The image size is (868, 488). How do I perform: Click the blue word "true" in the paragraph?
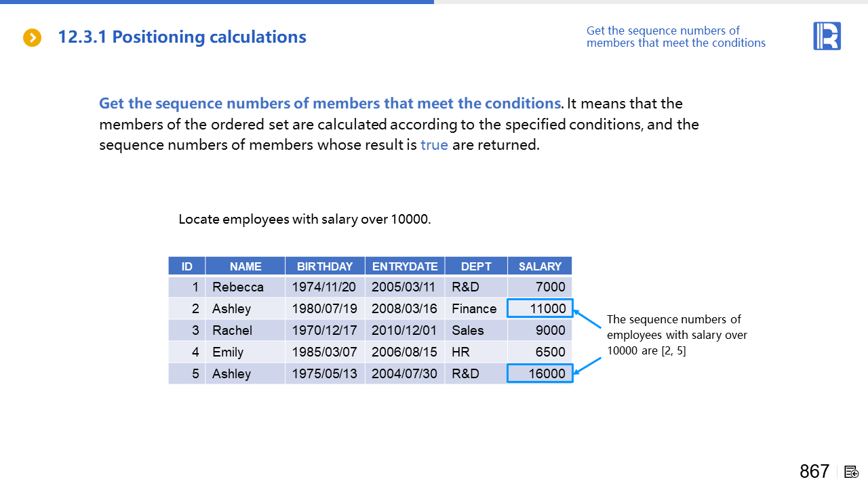434,145
